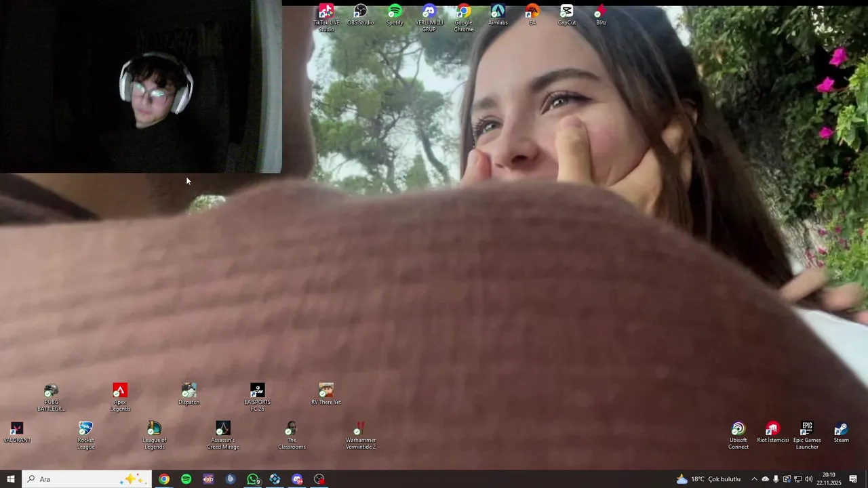The height and width of the screenshot is (488, 868).
Task: Select the Dispatch game icon
Action: [x=189, y=394]
